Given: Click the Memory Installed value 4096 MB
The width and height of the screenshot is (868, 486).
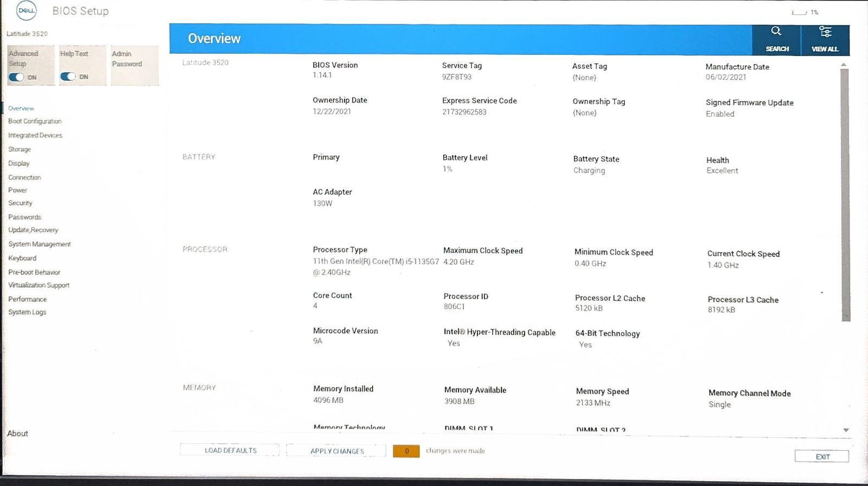Looking at the screenshot, I should click(328, 400).
